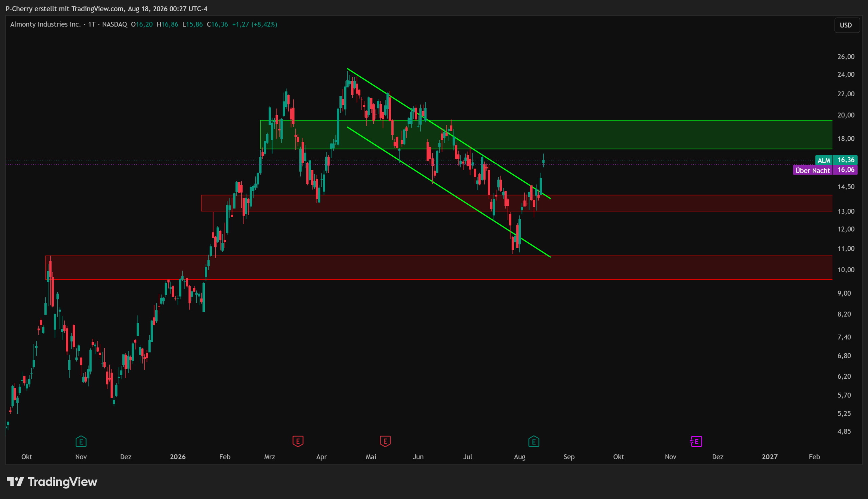This screenshot has width=868, height=499.
Task: Click the 13,00 price axis label
Action: (x=846, y=212)
